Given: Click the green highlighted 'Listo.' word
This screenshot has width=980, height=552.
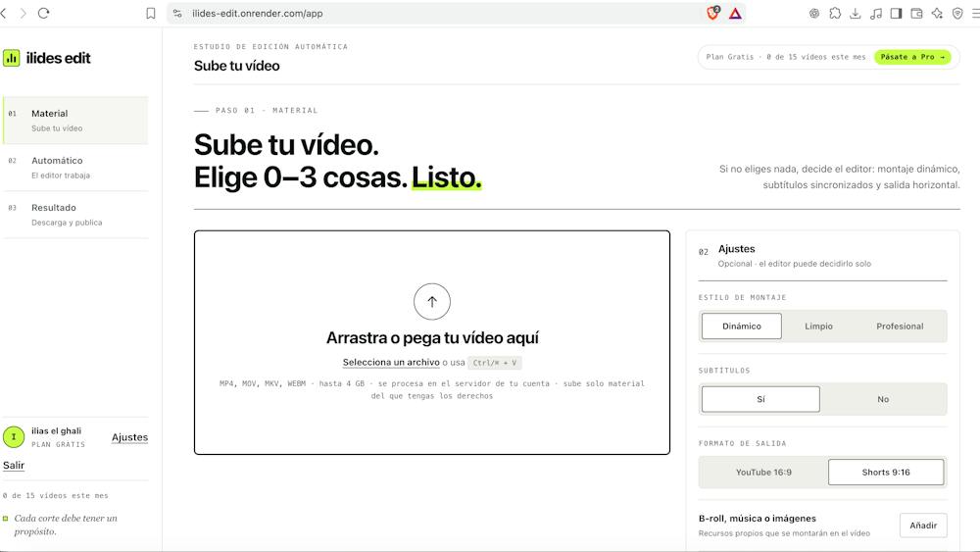Looking at the screenshot, I should [x=446, y=177].
